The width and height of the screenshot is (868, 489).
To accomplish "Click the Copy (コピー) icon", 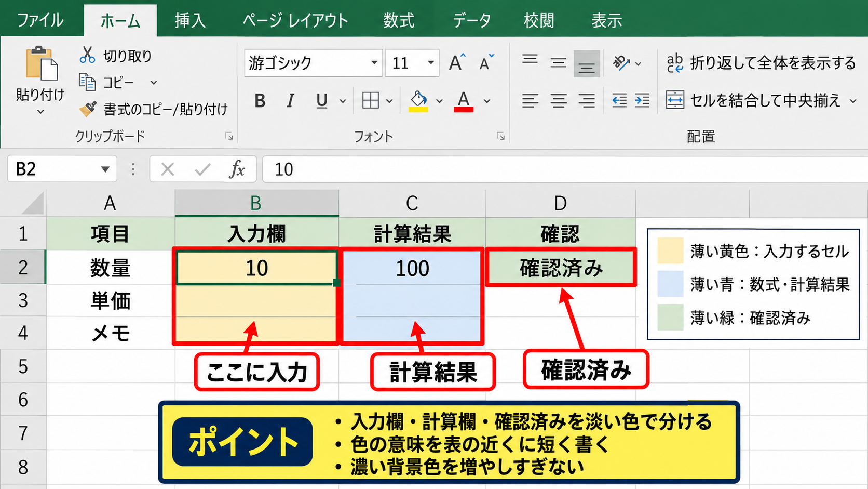I will tap(87, 82).
